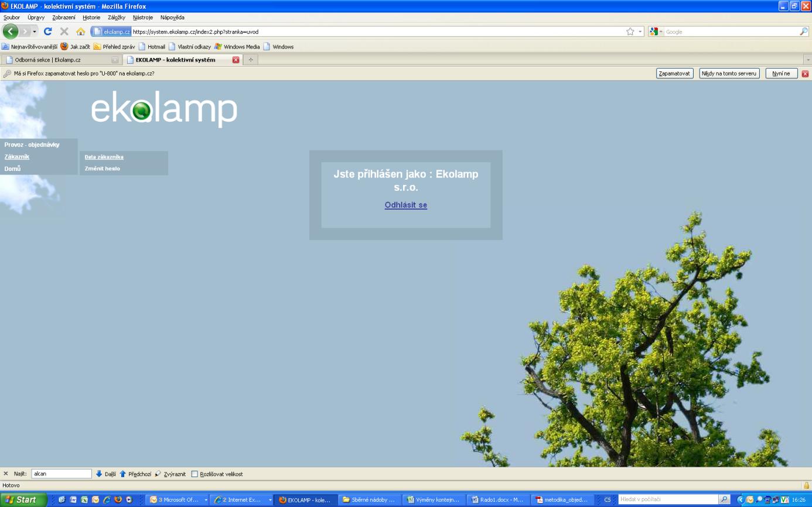Click the Forward navigation arrow

point(25,31)
